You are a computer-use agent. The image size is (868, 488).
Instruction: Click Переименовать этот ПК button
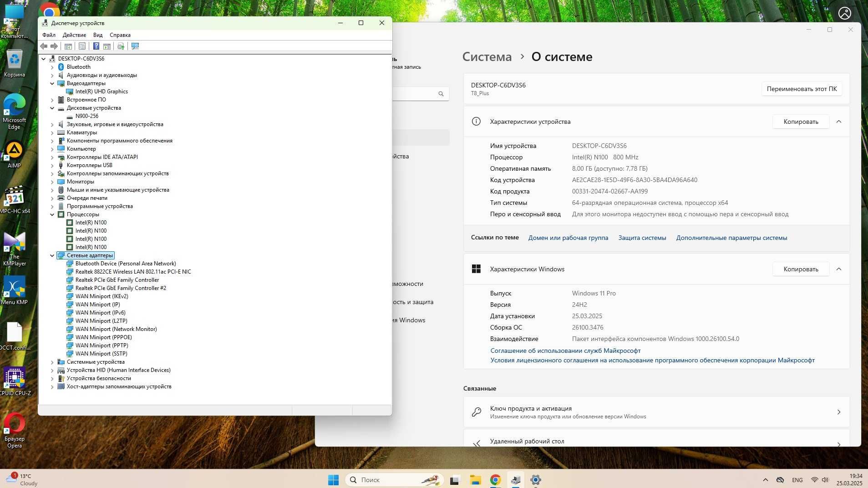pyautogui.click(x=802, y=89)
